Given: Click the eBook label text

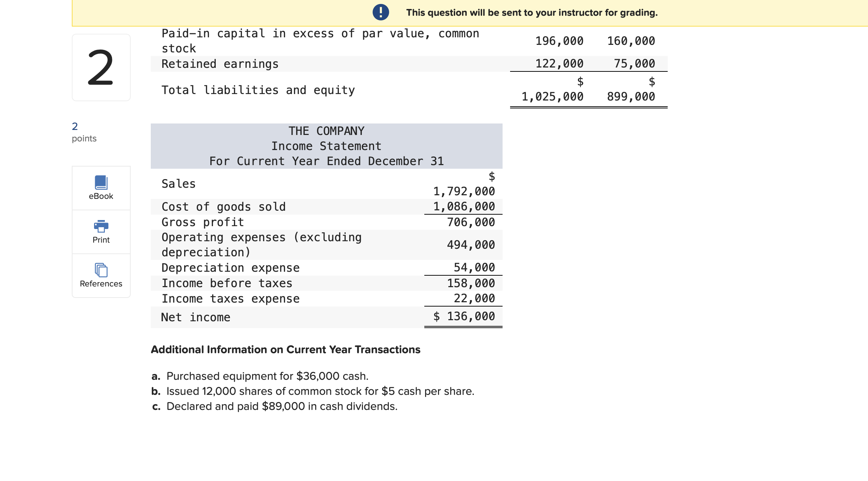Looking at the screenshot, I should [x=101, y=196].
